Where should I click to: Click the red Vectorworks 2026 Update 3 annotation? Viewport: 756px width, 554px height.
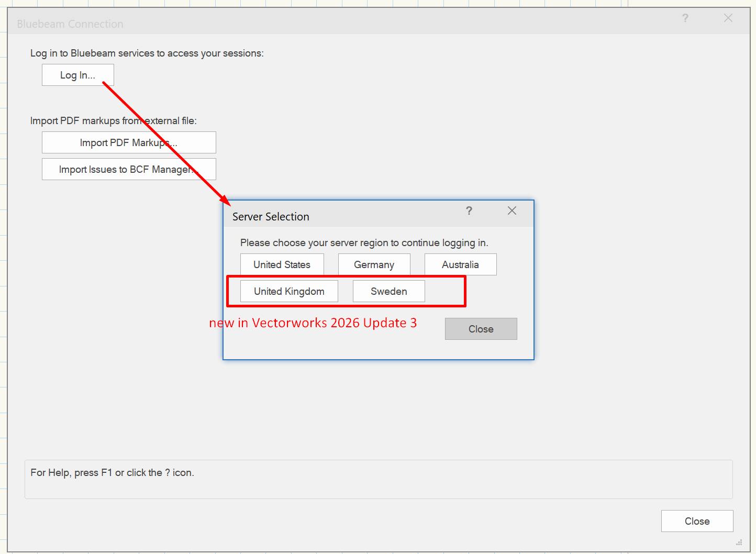pos(313,323)
